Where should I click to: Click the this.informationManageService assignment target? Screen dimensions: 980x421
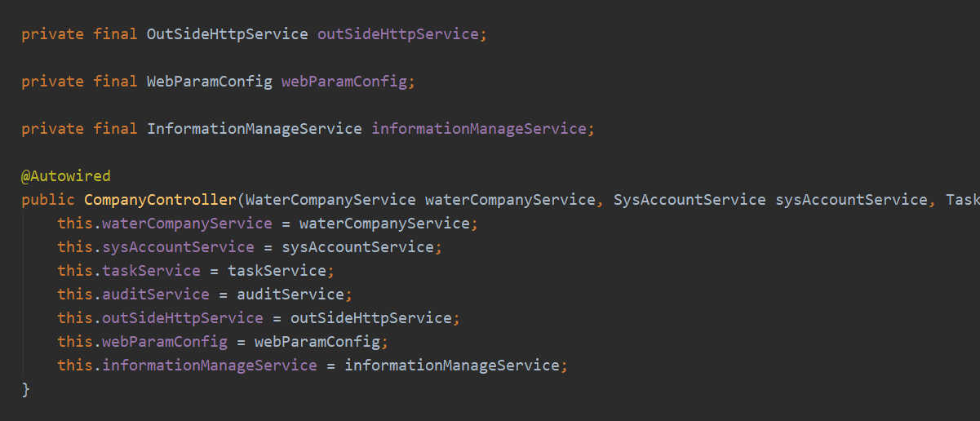(209, 366)
